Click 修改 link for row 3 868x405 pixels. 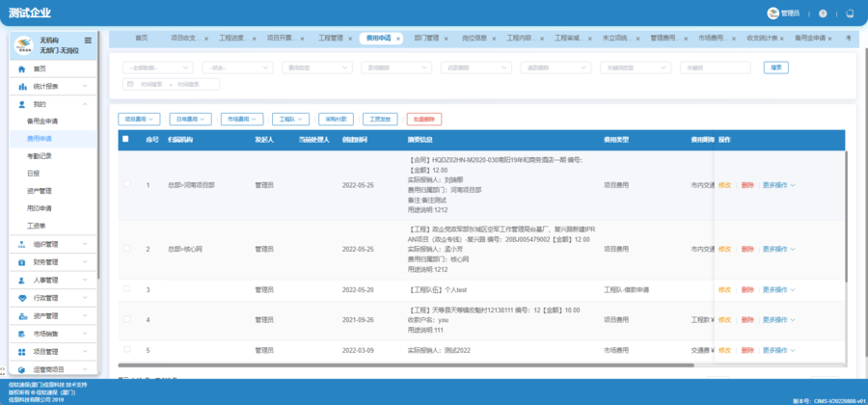coord(724,290)
